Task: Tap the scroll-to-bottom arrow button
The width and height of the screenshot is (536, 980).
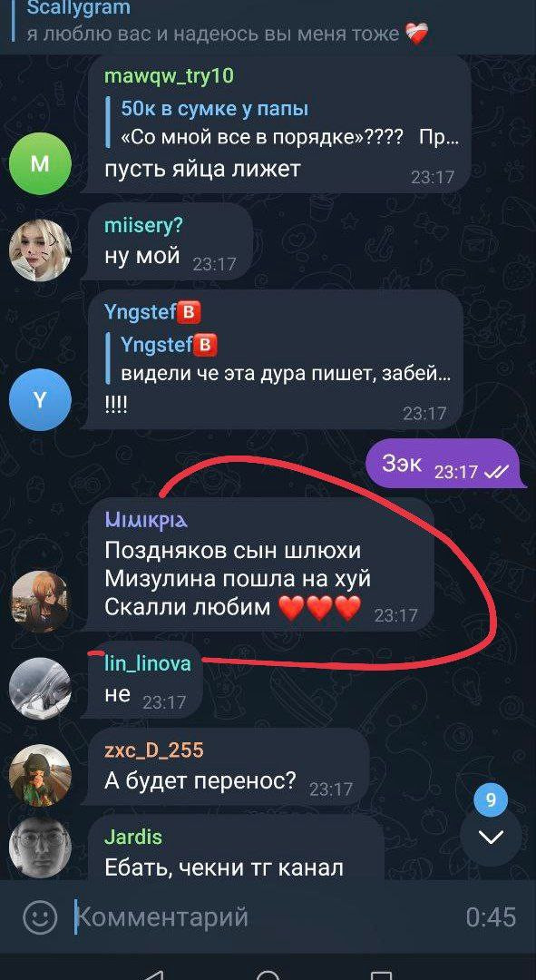Action: (x=491, y=837)
